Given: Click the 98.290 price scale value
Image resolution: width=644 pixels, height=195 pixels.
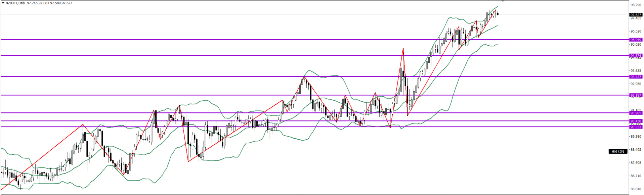Looking at the screenshot, I should click(636, 5).
